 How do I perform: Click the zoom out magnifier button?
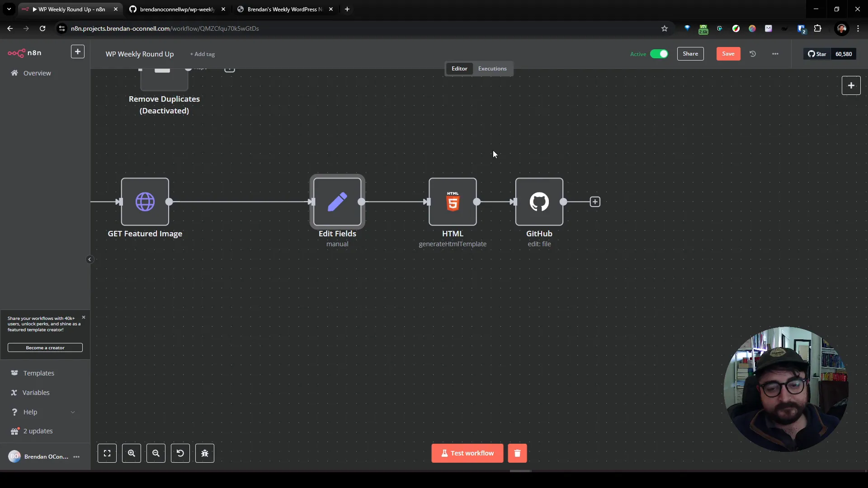click(156, 454)
